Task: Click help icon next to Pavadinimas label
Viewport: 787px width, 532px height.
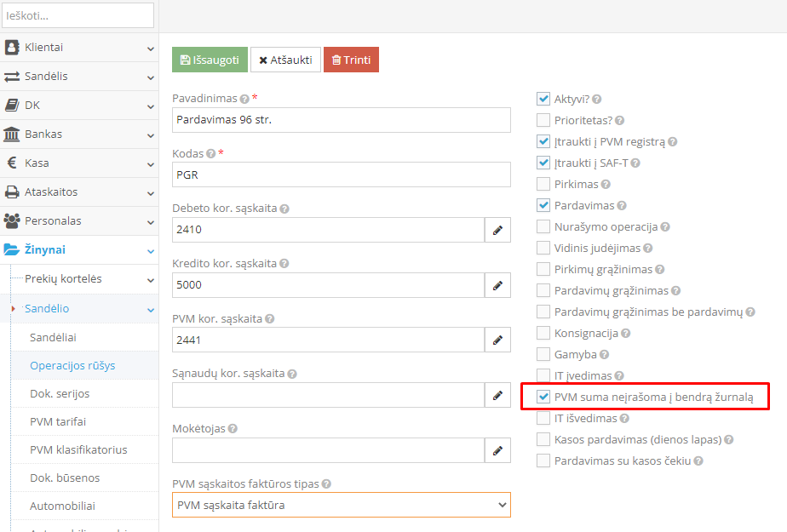Action: tap(244, 99)
